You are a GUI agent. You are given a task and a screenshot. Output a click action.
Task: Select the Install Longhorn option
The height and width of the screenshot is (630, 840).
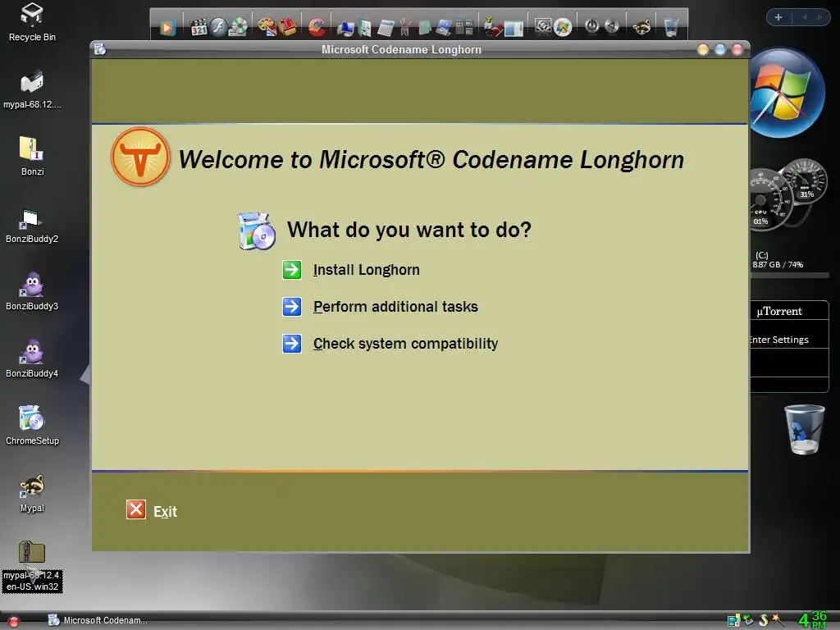pos(367,269)
